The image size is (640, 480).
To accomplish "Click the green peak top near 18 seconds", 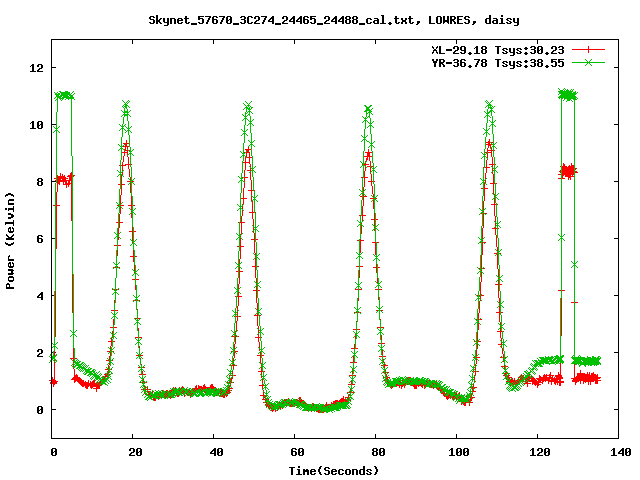I will [126, 104].
